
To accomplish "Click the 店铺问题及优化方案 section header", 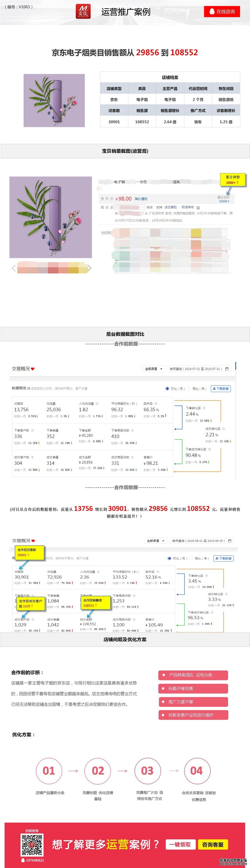I will [x=125, y=639].
